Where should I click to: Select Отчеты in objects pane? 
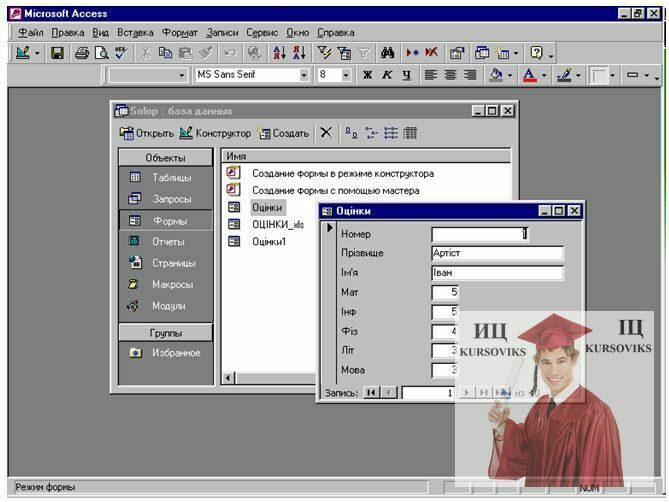pos(166,241)
